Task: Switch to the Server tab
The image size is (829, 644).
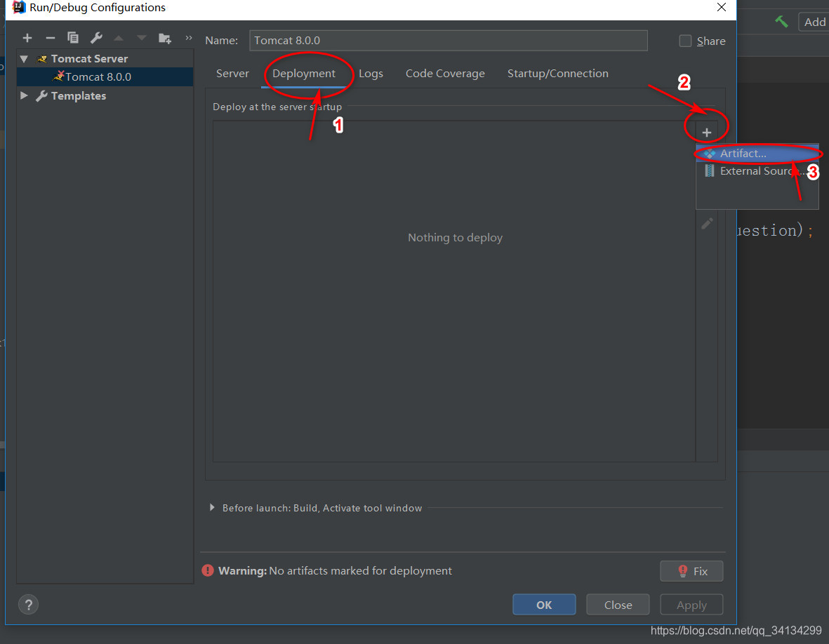Action: (x=232, y=74)
